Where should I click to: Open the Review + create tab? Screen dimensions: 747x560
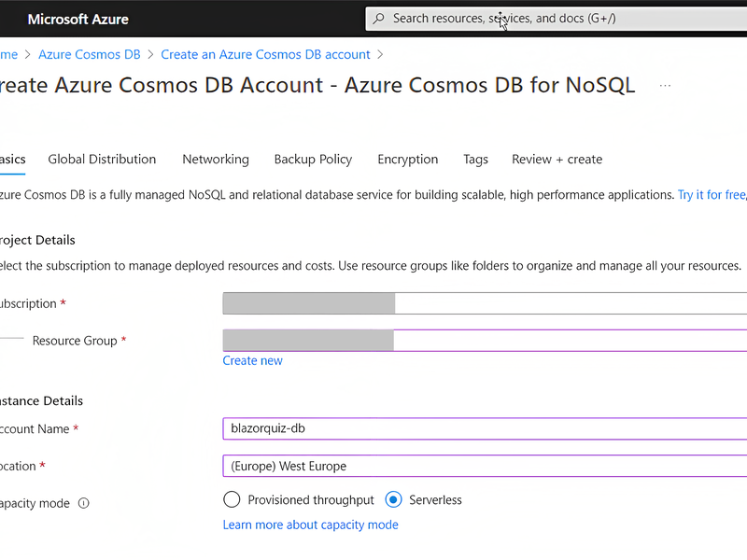[x=557, y=159]
